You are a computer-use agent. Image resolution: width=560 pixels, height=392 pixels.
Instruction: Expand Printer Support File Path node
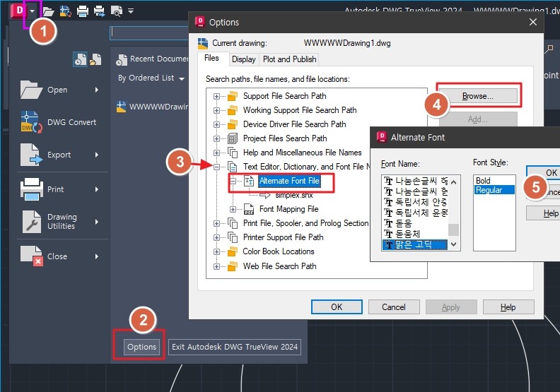pos(216,237)
